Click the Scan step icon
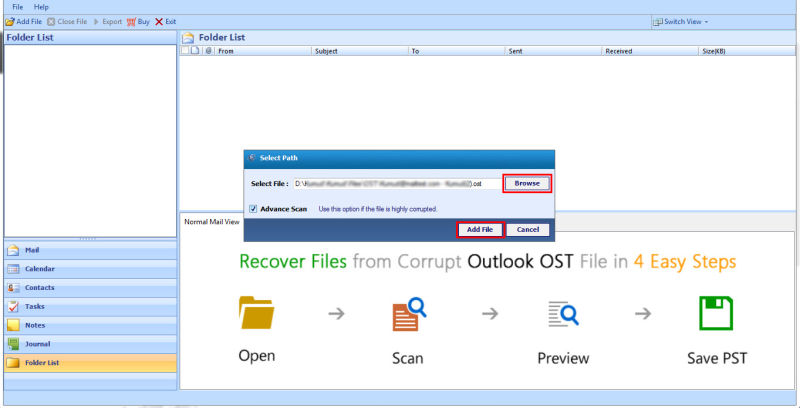This screenshot has height=408, width=800. 409,315
